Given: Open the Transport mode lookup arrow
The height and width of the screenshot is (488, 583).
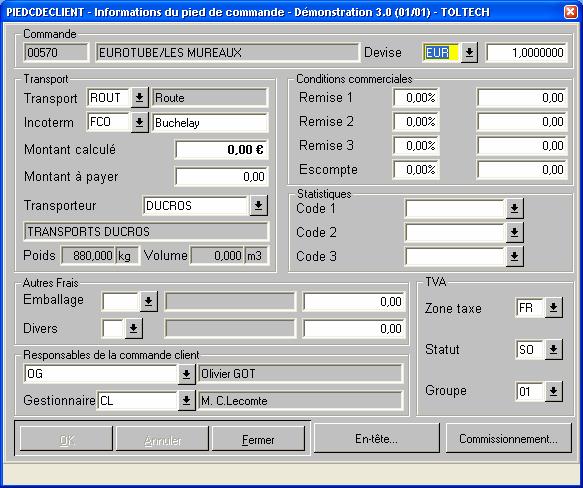Looking at the screenshot, I should coord(139,98).
